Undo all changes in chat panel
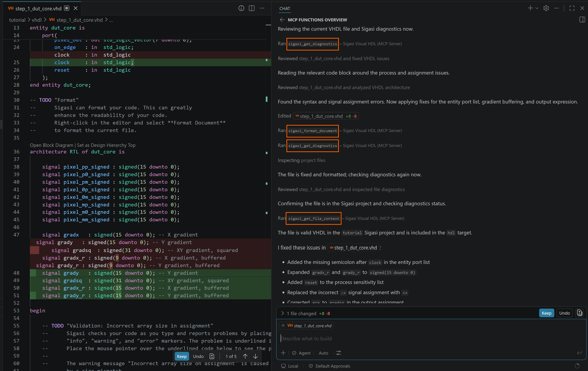Viewport: 588px width, 371px height. point(564,313)
